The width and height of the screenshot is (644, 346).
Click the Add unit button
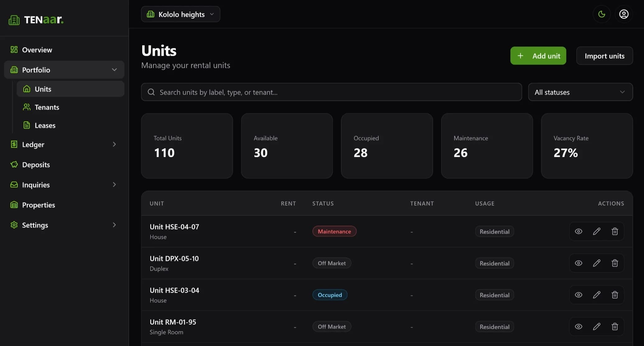538,56
